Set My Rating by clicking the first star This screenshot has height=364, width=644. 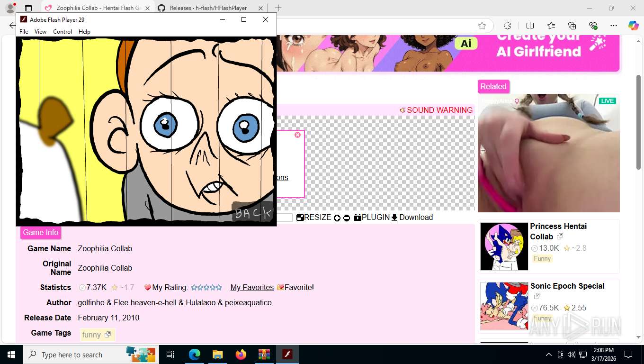[194, 287]
